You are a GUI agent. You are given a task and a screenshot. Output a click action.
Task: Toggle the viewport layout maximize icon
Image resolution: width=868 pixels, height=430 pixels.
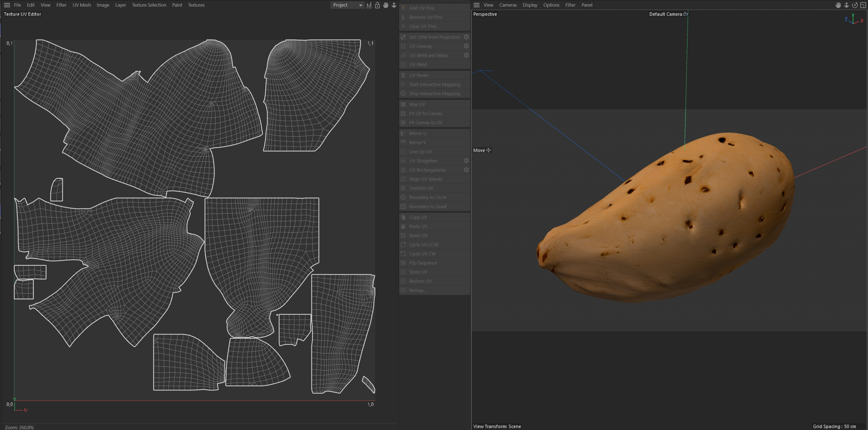[863, 5]
